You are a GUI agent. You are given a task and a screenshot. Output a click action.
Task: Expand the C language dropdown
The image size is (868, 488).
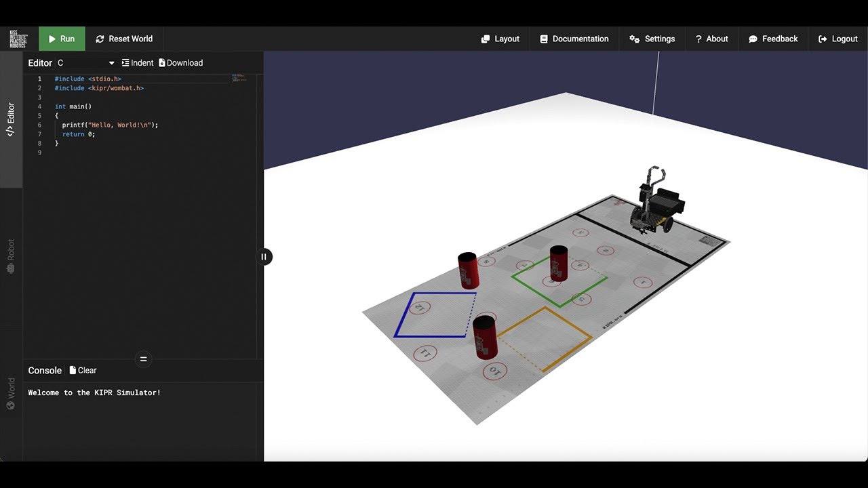86,63
